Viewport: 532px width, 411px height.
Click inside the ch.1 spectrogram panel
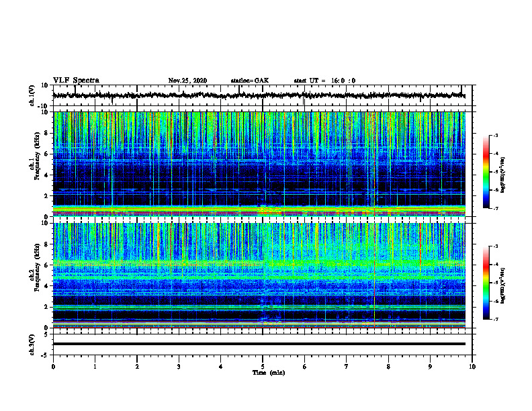click(259, 164)
